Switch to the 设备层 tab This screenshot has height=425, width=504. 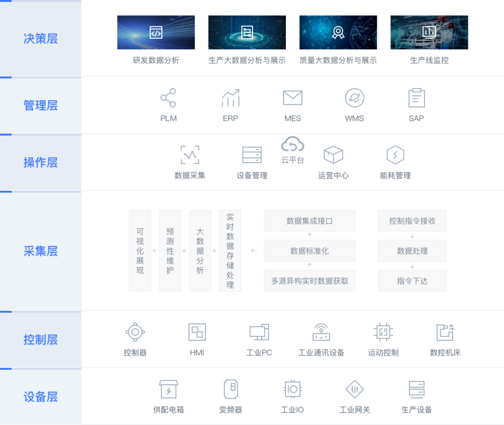[41, 396]
